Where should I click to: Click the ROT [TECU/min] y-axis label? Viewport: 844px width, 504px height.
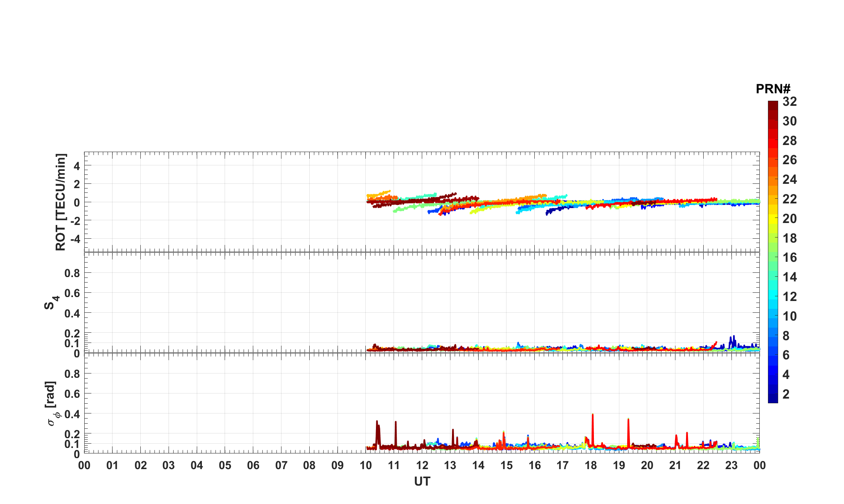pyautogui.click(x=61, y=202)
